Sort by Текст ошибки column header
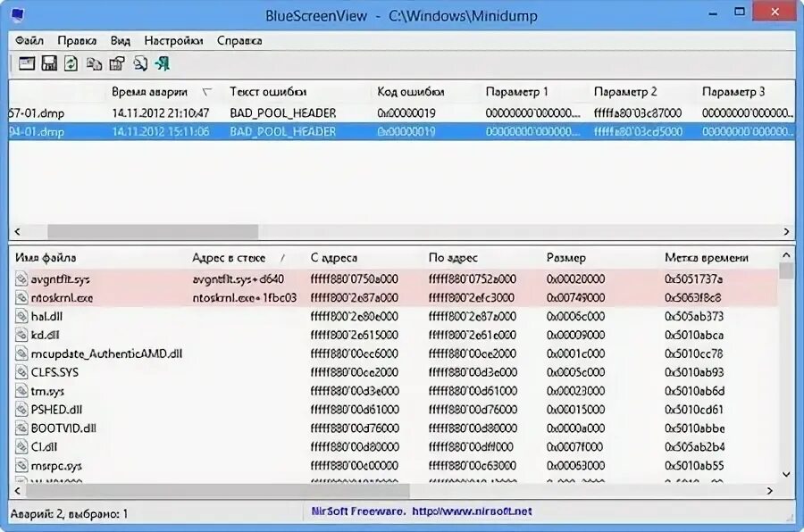The width and height of the screenshot is (804, 532). tap(268, 92)
